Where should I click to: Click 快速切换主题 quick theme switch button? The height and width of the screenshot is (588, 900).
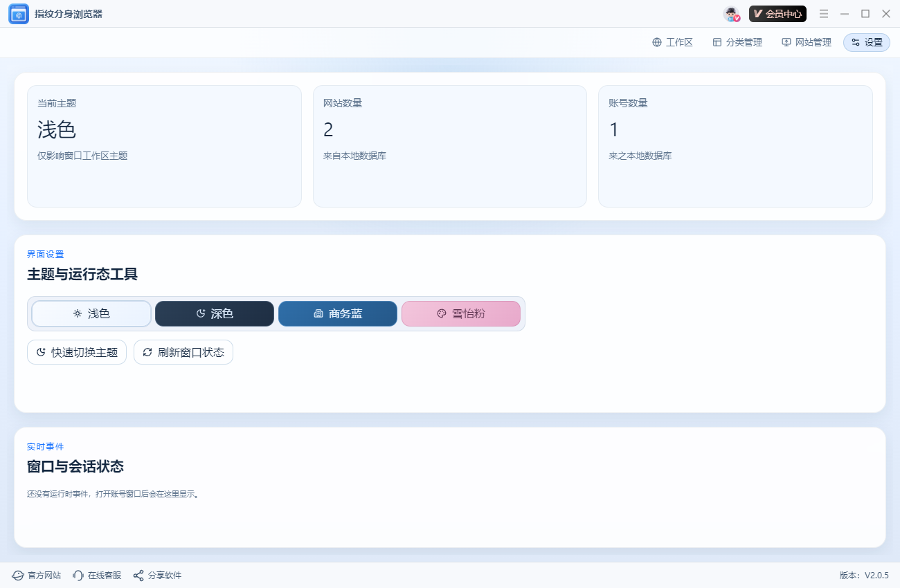coord(77,352)
